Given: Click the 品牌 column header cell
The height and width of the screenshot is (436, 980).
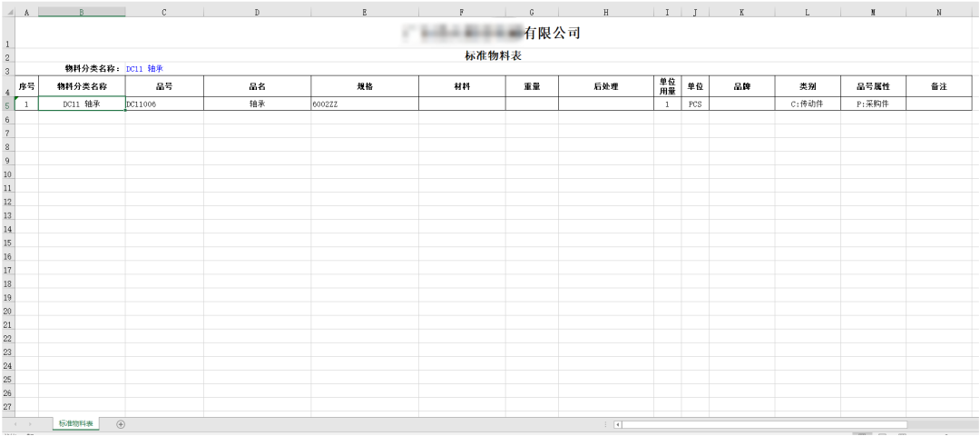Looking at the screenshot, I should 741,86.
